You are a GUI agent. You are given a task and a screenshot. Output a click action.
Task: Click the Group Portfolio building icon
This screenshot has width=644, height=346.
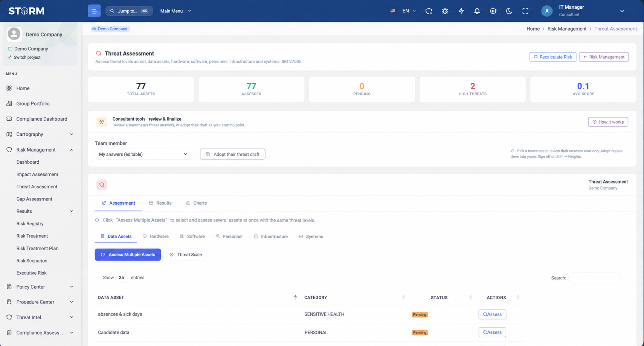pyautogui.click(x=9, y=103)
